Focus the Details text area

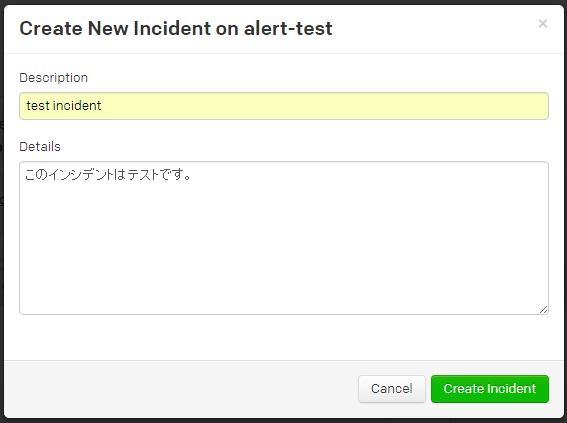[284, 238]
